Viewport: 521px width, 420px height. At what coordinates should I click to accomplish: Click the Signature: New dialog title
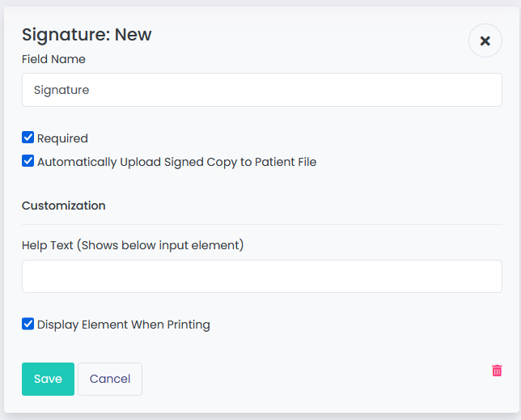click(87, 35)
